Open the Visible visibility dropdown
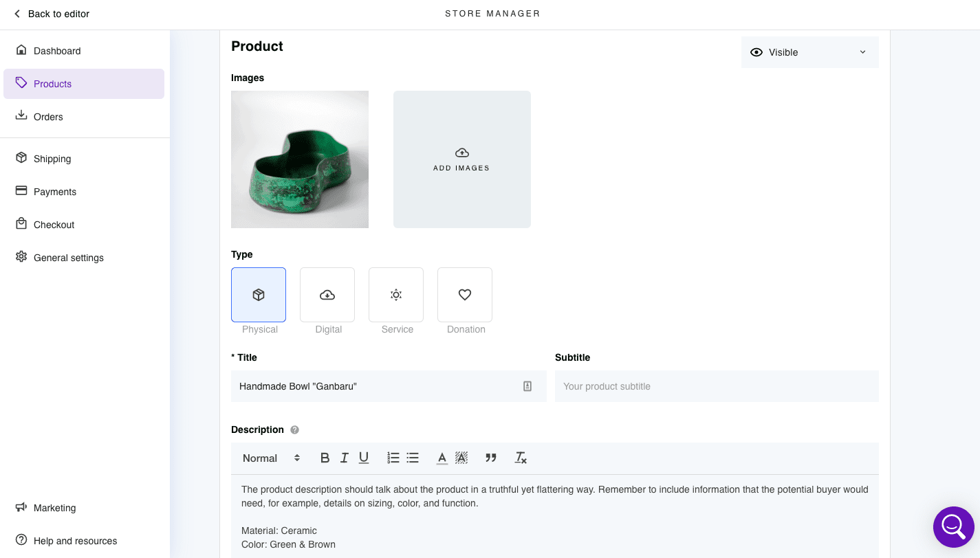980x558 pixels. [x=809, y=52]
